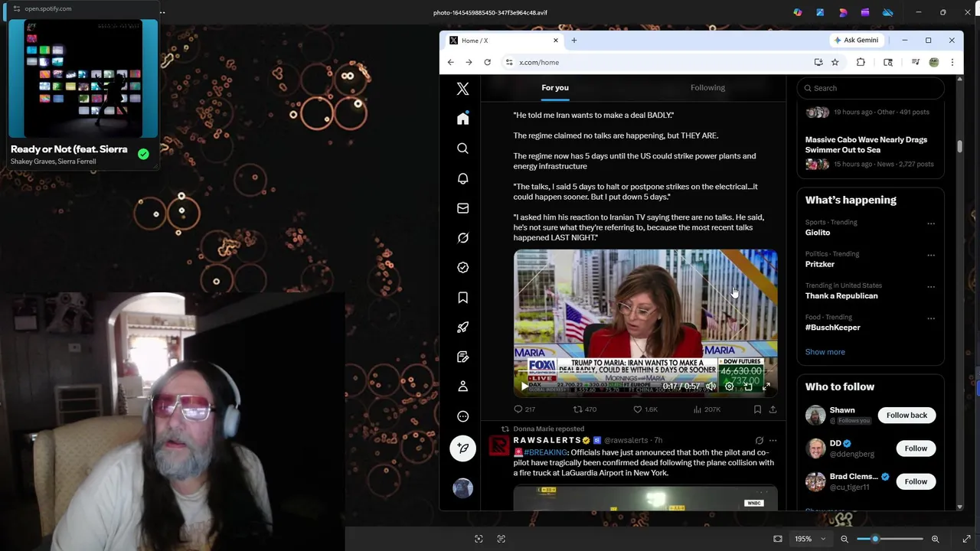Open site information icon beside URL
980x551 pixels.
(509, 63)
